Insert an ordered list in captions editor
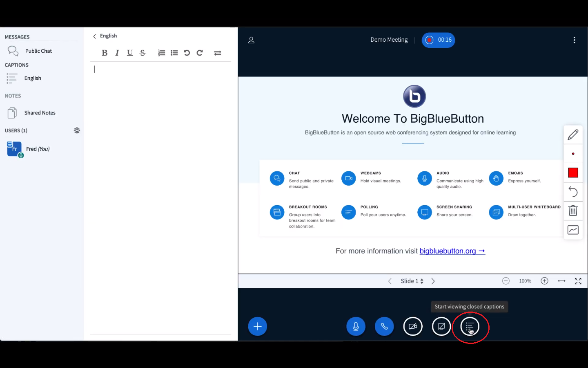 (162, 53)
